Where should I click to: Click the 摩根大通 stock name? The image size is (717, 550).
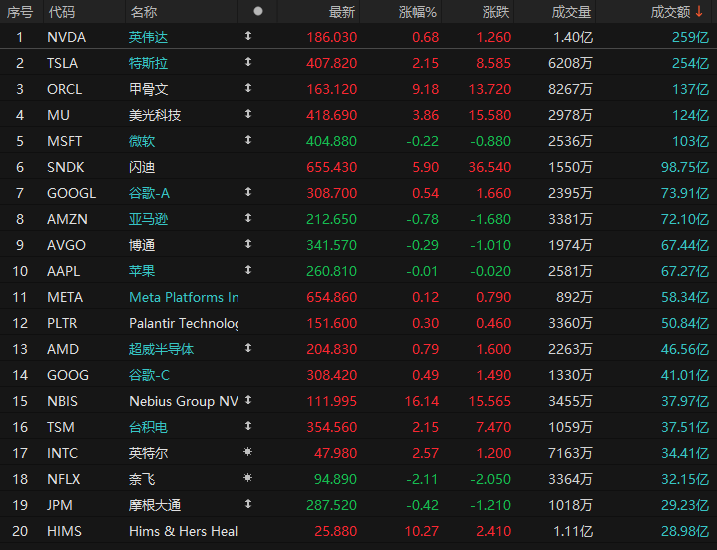tap(155, 505)
